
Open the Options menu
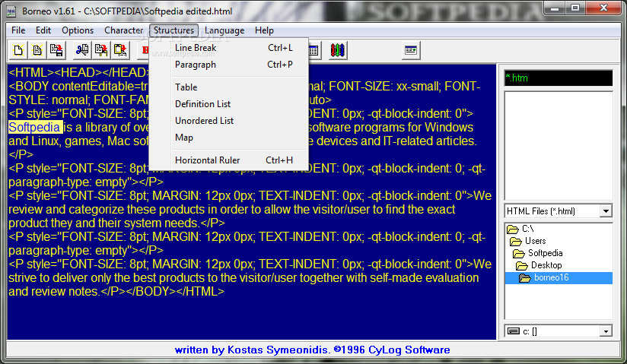78,30
